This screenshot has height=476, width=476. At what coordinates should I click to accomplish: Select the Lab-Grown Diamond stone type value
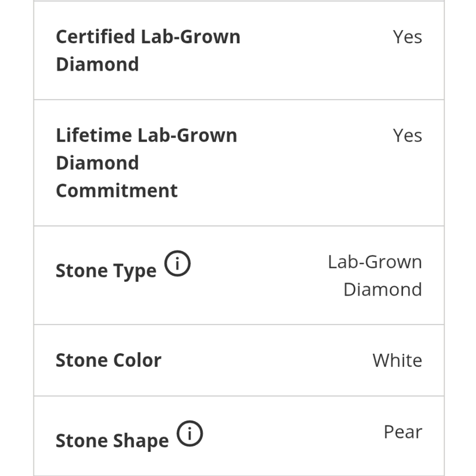375,276
